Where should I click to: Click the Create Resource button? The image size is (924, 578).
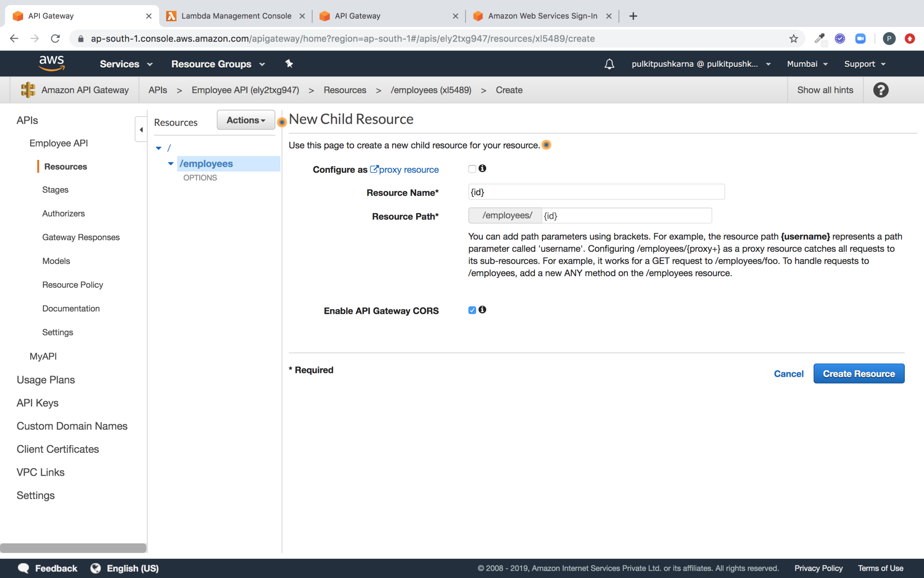click(x=859, y=373)
